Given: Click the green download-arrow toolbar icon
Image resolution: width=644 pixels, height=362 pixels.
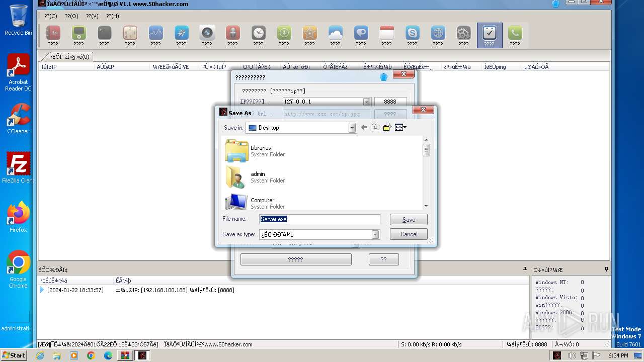Looking at the screenshot, I should pos(284,34).
